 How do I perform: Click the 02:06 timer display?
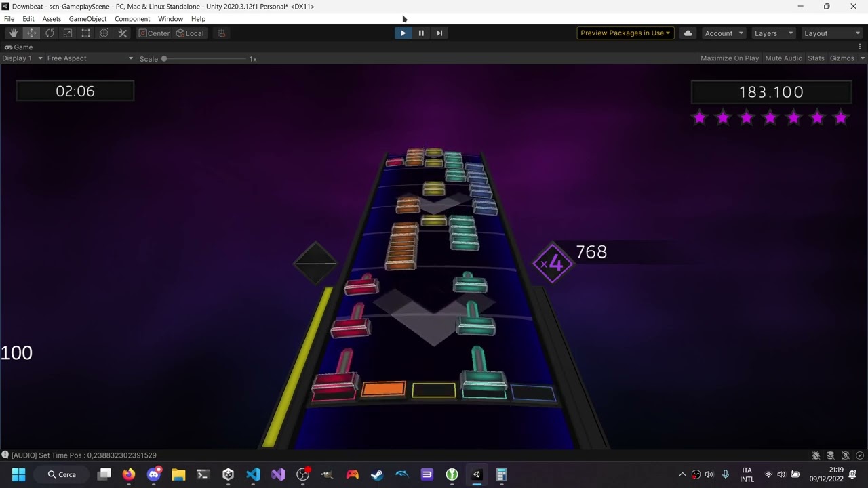[x=75, y=91]
